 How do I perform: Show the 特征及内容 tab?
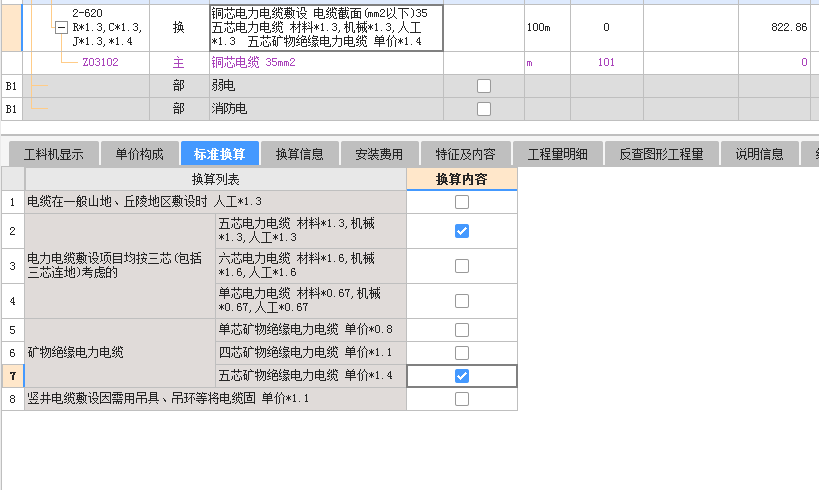[465, 154]
